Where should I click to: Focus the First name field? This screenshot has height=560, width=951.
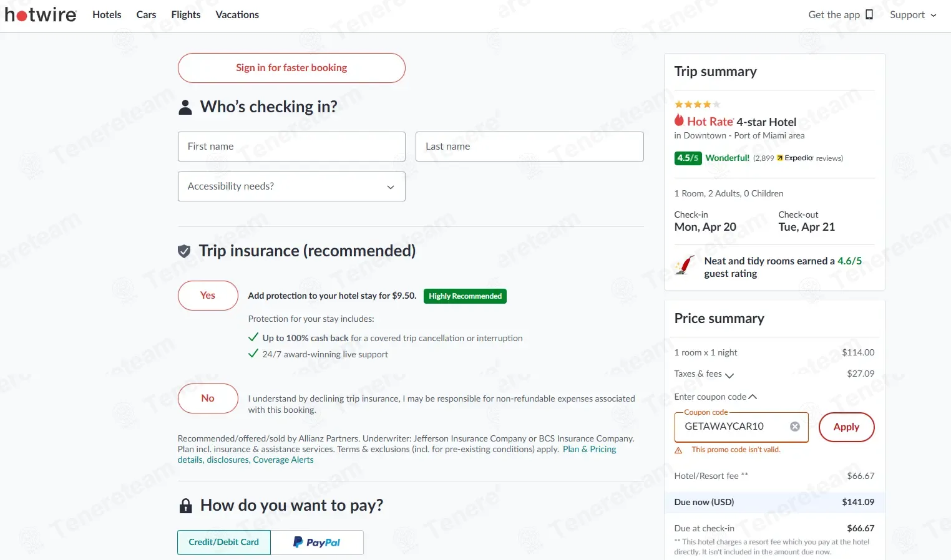point(291,147)
